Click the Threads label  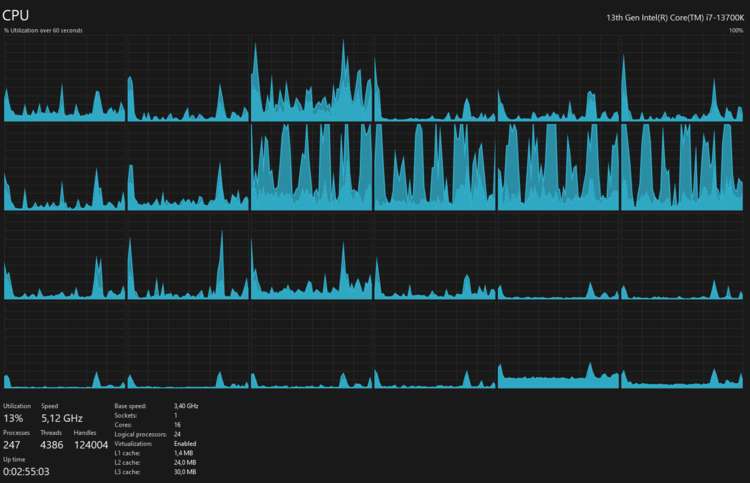tap(51, 432)
